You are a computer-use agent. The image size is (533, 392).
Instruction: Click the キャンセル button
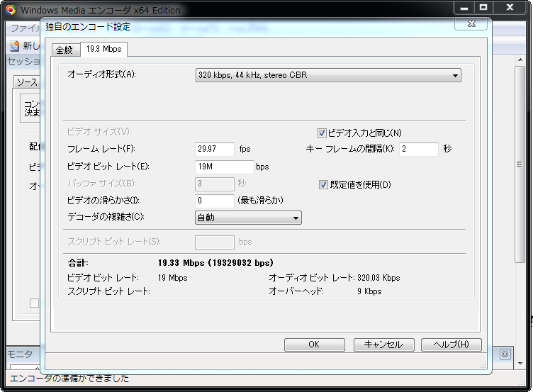[383, 345]
